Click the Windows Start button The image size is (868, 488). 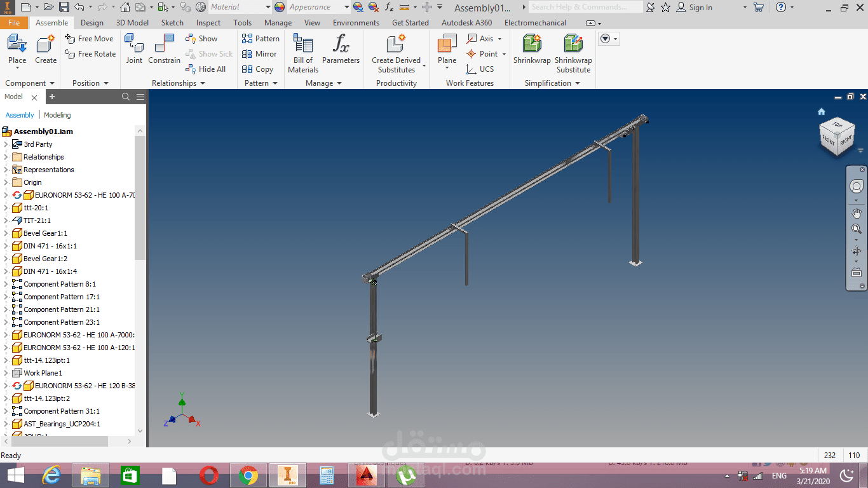pyautogui.click(x=15, y=475)
